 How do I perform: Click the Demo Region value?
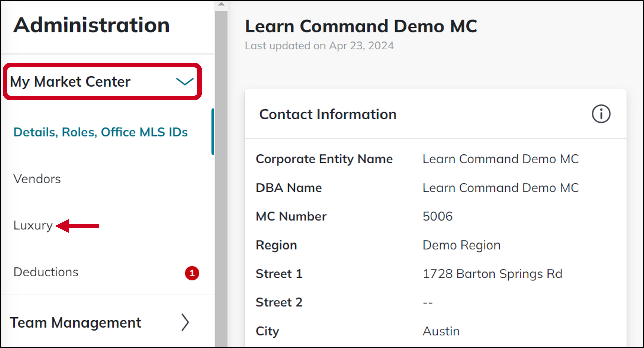[461, 245]
